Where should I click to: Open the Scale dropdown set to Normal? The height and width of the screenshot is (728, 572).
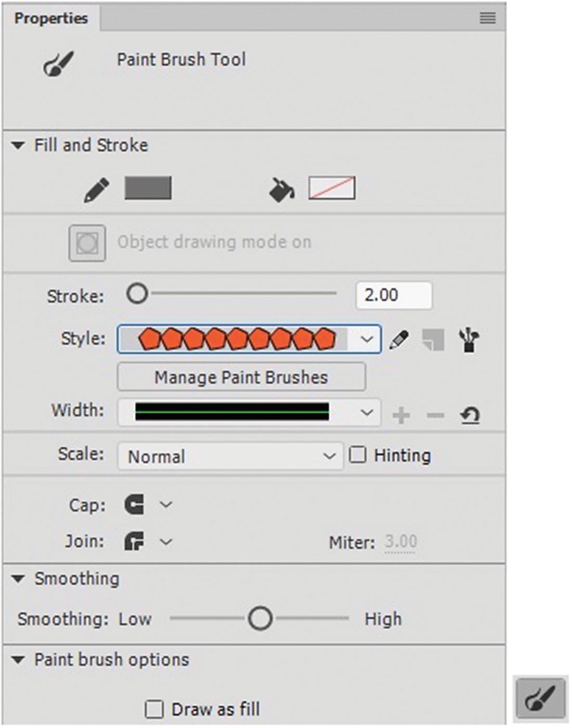[329, 456]
